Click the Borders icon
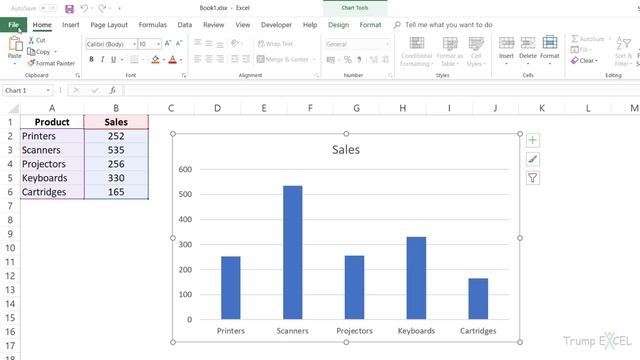 [134, 60]
